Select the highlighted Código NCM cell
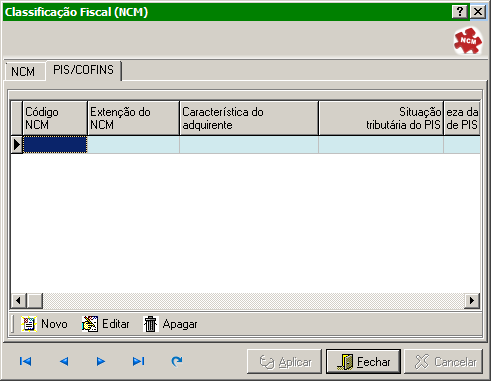Image resolution: width=491 pixels, height=381 pixels. (55, 145)
